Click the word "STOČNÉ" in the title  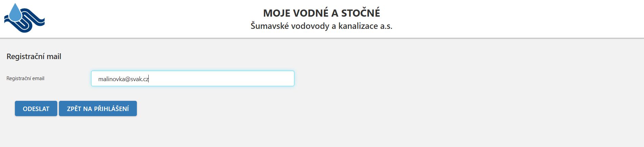point(360,13)
